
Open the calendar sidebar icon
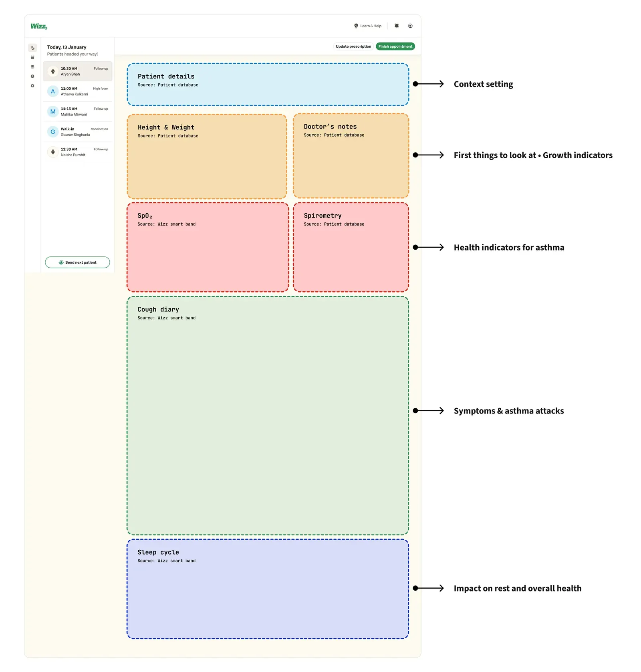32,57
